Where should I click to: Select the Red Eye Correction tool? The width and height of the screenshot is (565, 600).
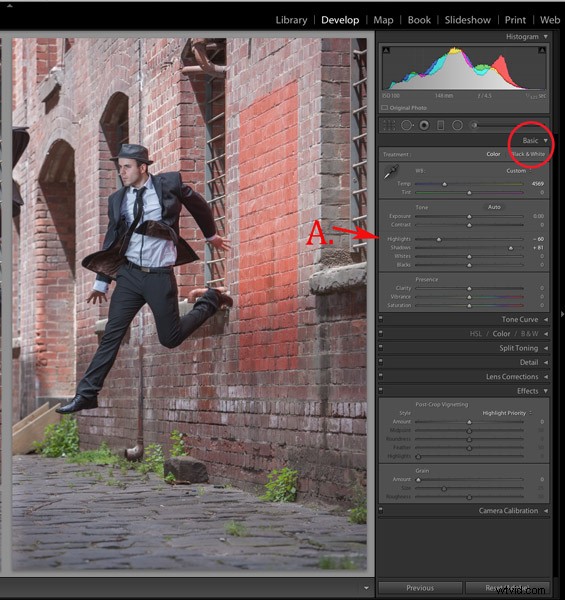424,125
